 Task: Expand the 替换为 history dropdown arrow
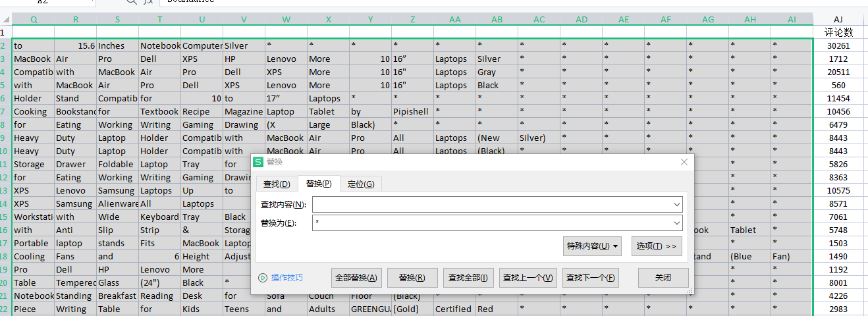(x=677, y=223)
